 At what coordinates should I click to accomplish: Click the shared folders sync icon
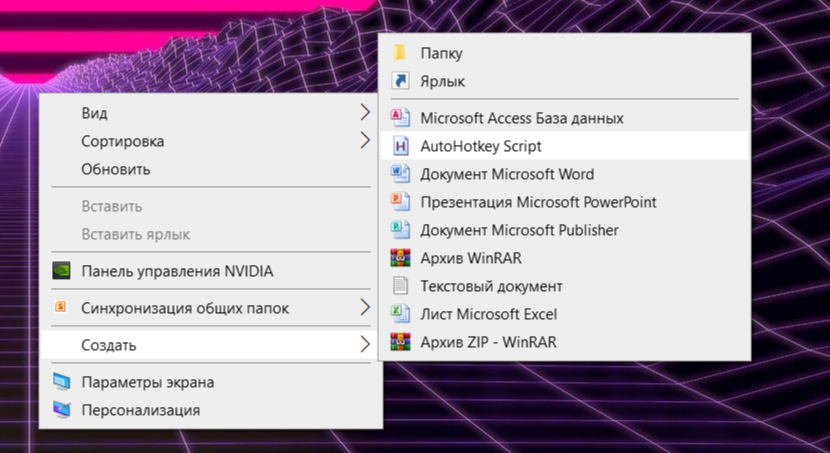[x=61, y=307]
